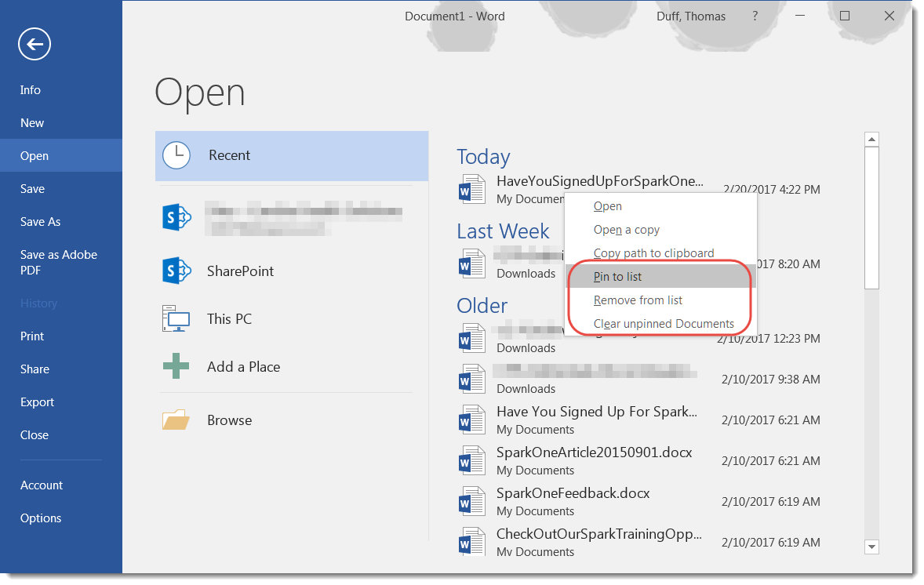This screenshot has width=924, height=585.
Task: Click the Word icon beside SparkOneFeedback.docx
Action: (x=471, y=500)
